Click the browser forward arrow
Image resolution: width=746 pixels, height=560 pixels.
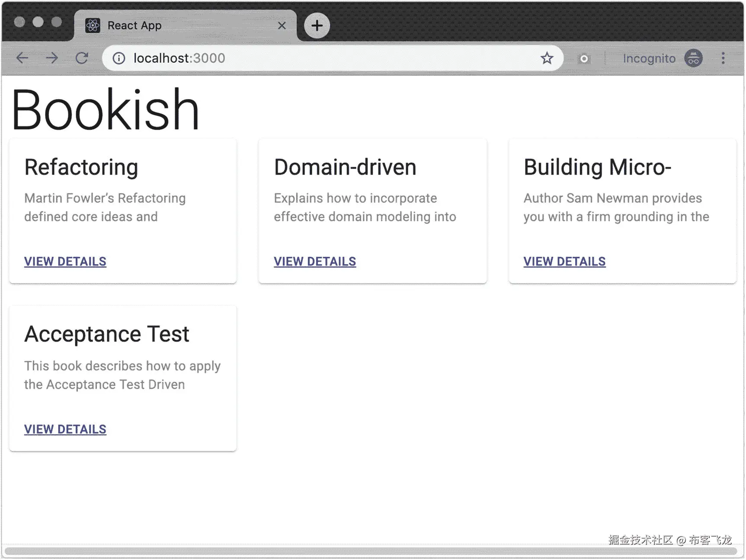(x=52, y=58)
